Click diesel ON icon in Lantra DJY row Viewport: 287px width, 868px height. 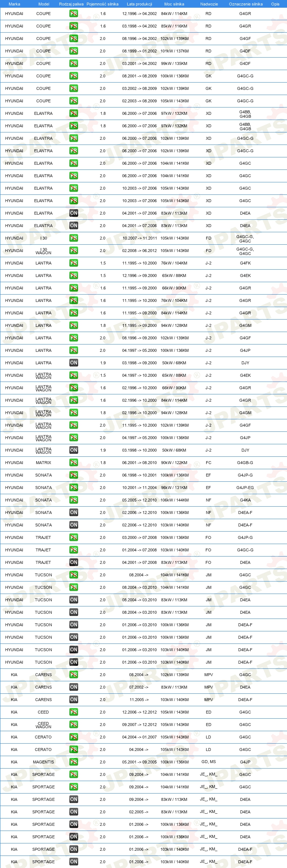tap(74, 363)
